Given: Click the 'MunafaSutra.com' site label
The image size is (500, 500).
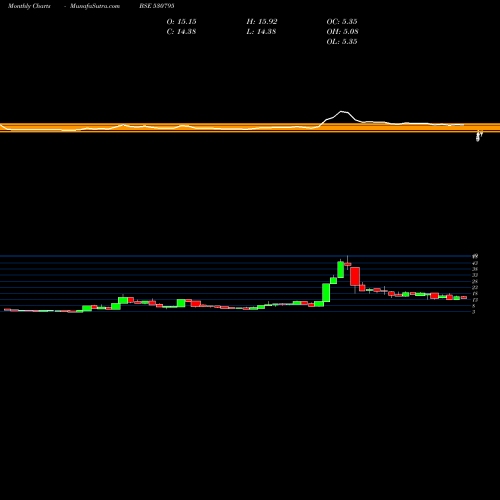Looking at the screenshot, I should [95, 6].
